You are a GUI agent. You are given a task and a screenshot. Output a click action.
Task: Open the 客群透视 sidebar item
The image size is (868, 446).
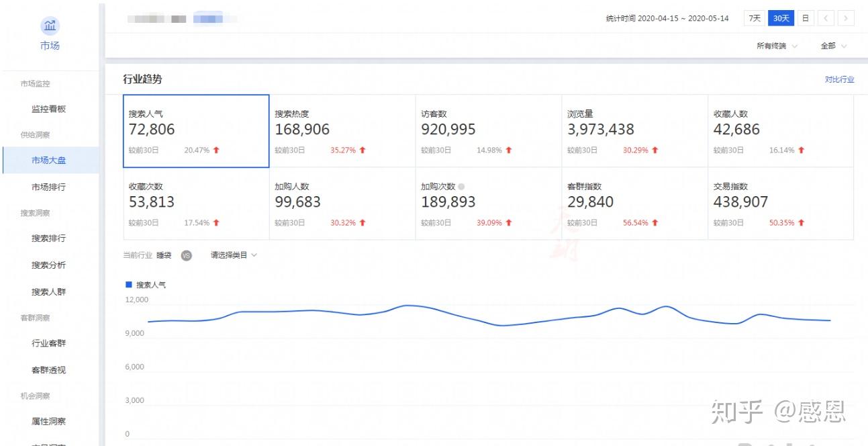tap(49, 370)
